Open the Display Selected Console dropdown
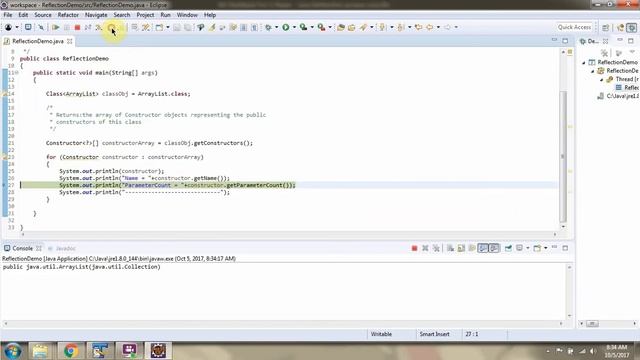Viewport: 640px width, 360px height. pos(527,248)
